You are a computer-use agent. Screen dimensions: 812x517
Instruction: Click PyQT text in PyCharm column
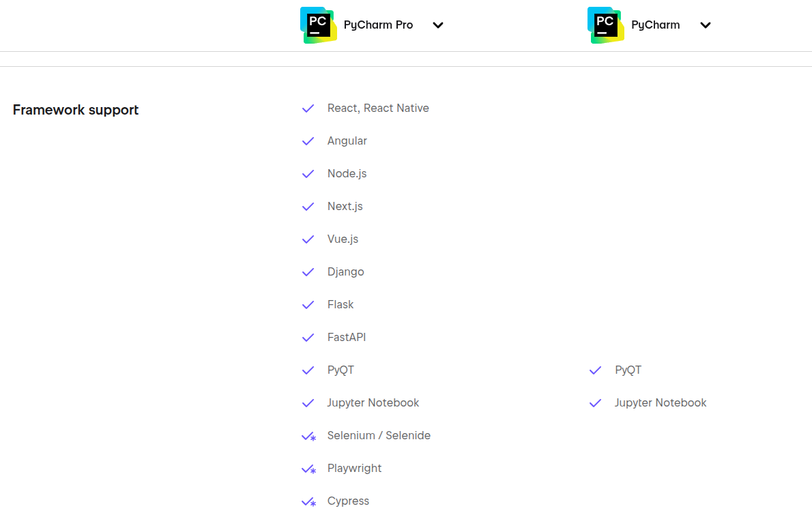tap(628, 370)
